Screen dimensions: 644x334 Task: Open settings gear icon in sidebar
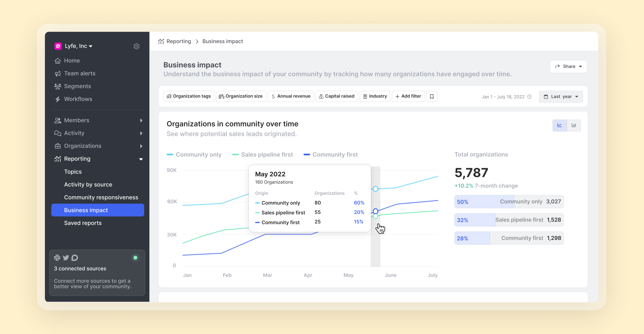[x=136, y=46]
